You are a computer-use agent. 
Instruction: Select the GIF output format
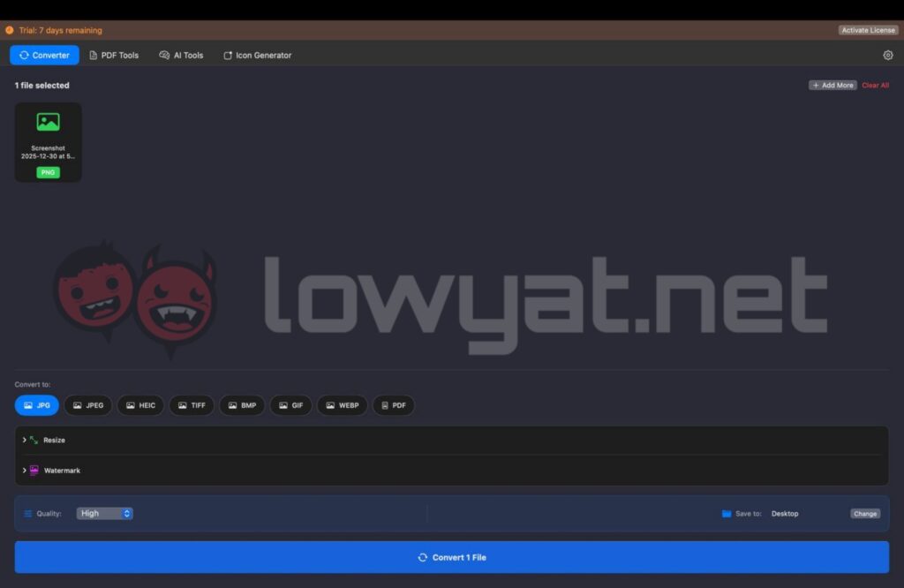pos(291,405)
